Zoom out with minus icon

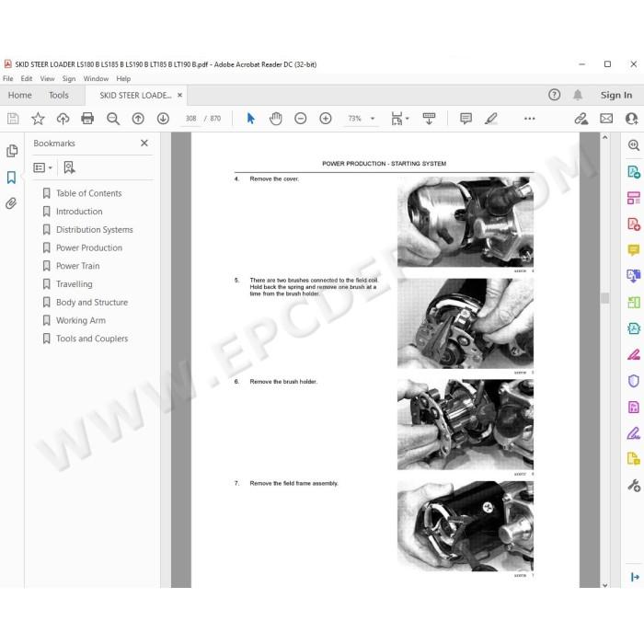[x=301, y=119]
